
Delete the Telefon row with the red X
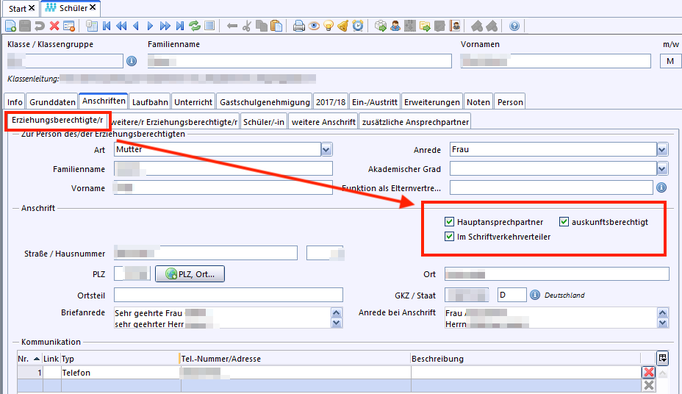click(x=649, y=372)
